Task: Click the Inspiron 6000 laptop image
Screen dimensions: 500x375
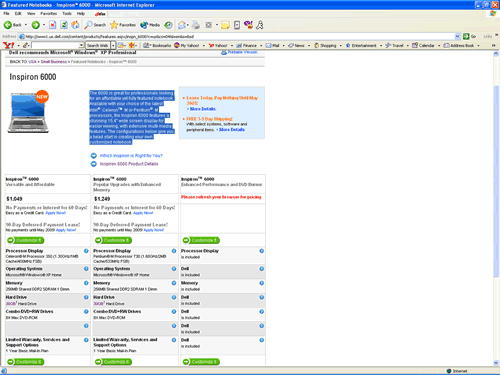Action: [28, 112]
